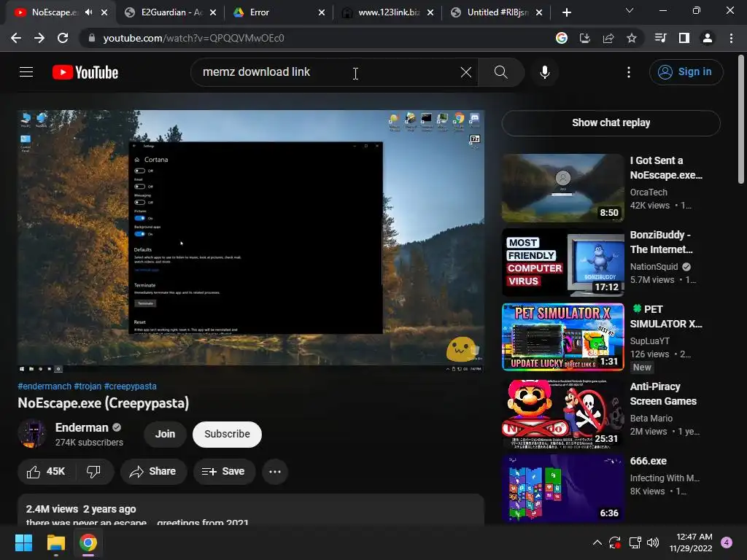Click the magnifier search button
This screenshot has width=747, height=560.
coord(500,72)
